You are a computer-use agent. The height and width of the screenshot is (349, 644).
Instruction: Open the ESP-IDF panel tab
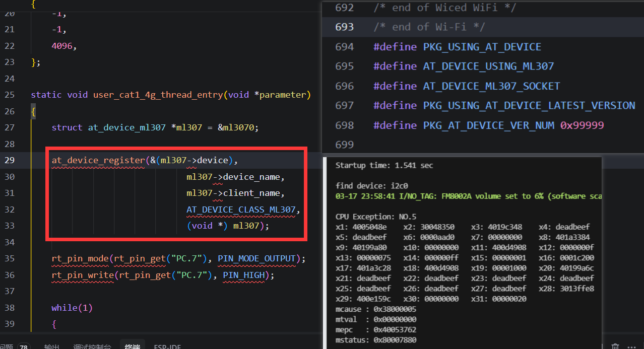click(167, 346)
